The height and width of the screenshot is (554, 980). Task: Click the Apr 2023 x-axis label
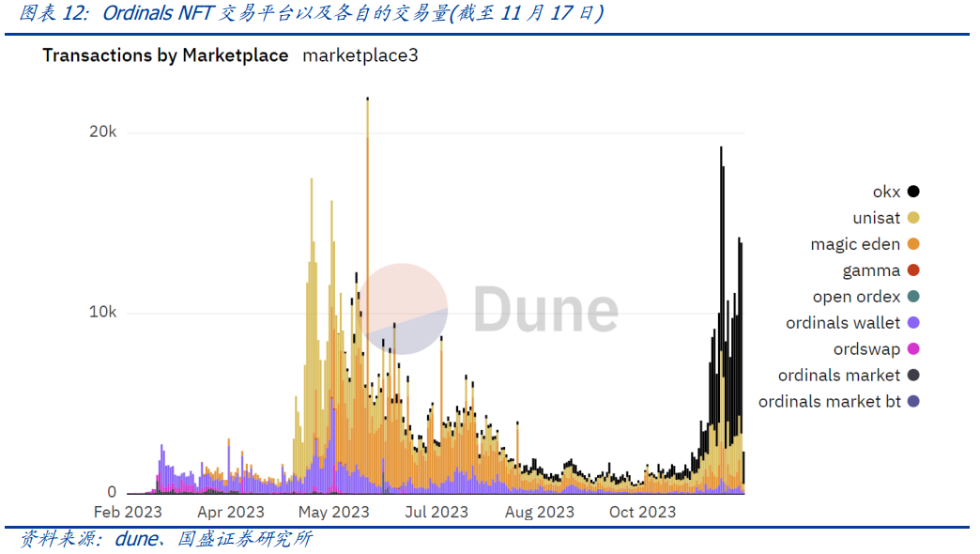(231, 512)
